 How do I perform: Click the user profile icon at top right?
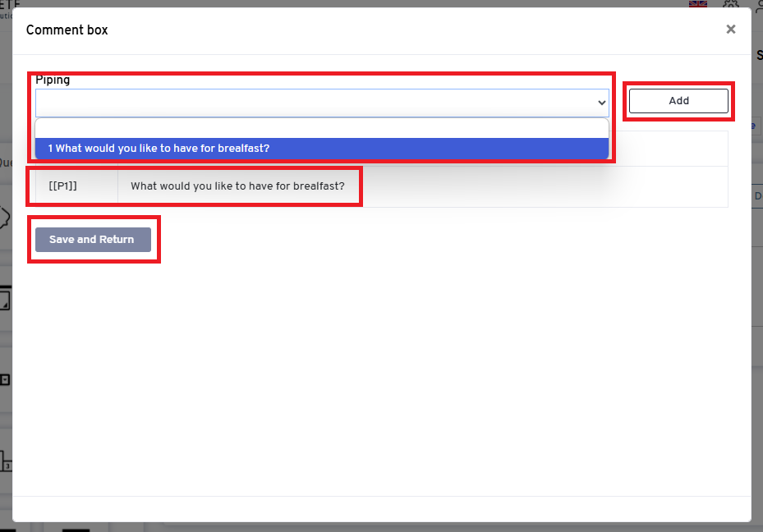[x=758, y=5]
